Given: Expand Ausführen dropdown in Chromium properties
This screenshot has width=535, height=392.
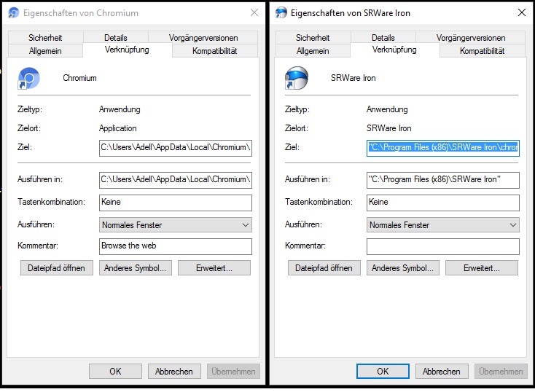Looking at the screenshot, I should pyautogui.click(x=176, y=225).
